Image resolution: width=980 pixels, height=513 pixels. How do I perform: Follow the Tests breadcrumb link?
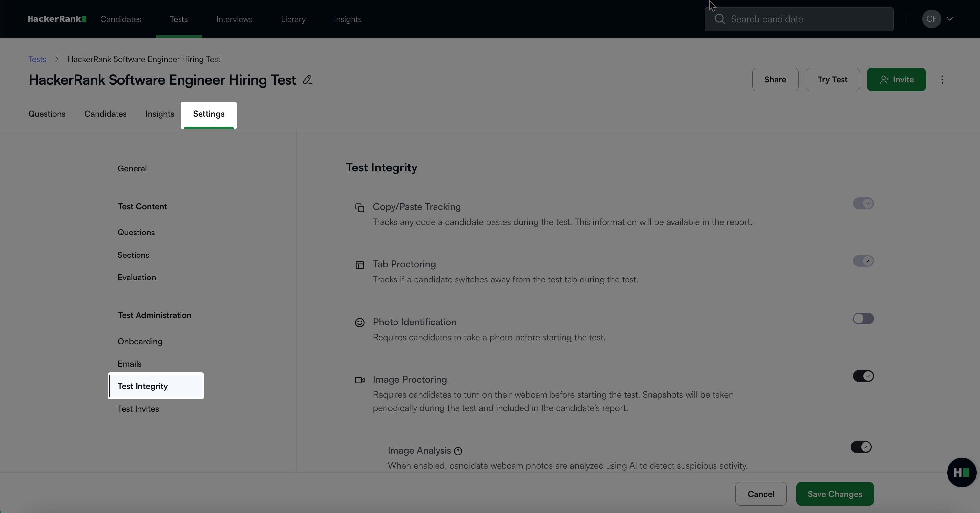(x=37, y=59)
